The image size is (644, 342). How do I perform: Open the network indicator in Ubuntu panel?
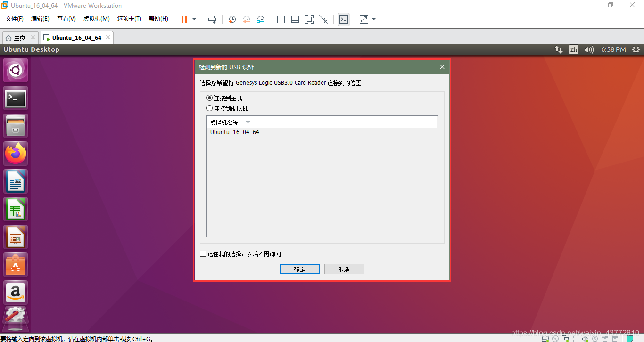point(558,49)
